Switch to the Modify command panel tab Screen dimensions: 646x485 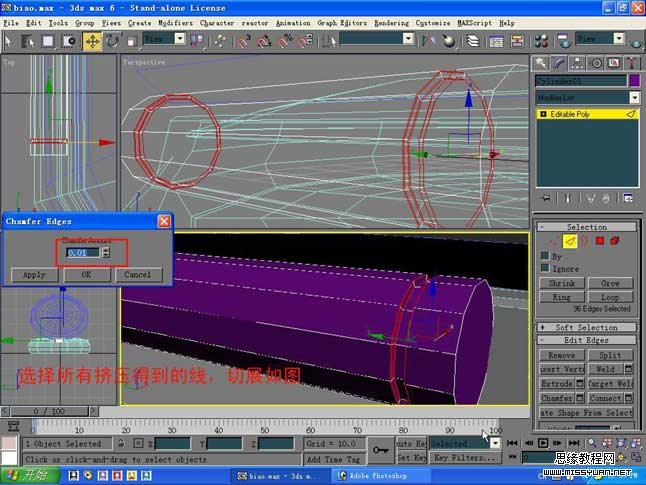559,63
